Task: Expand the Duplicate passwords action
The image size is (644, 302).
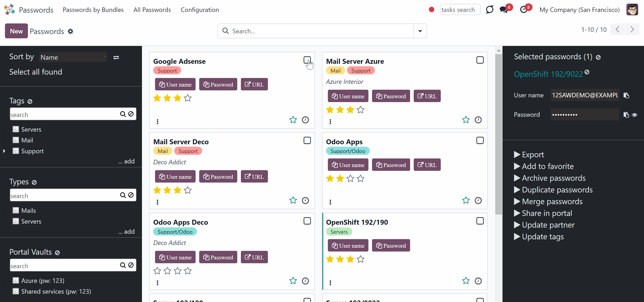Action: pos(553,190)
